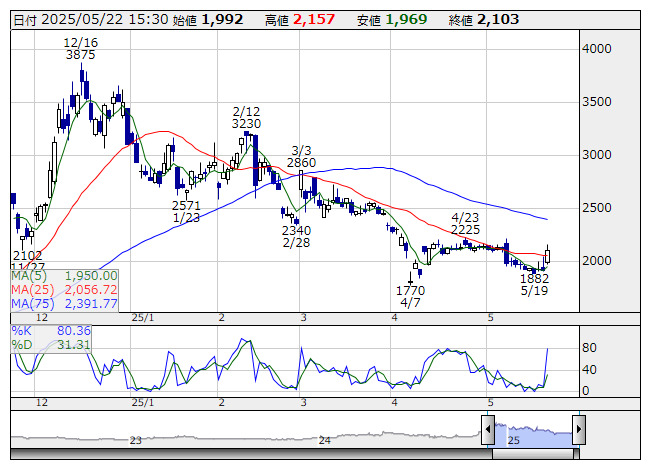
Task: Click the 2000 price axis label
Action: coord(596,261)
